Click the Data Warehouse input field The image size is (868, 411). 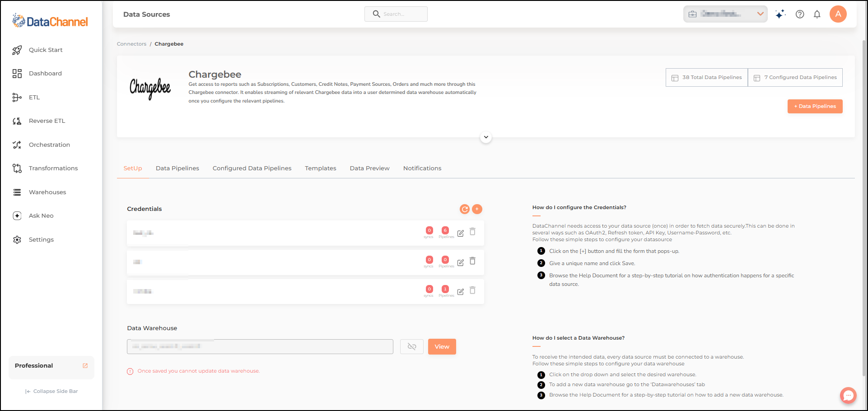click(260, 347)
